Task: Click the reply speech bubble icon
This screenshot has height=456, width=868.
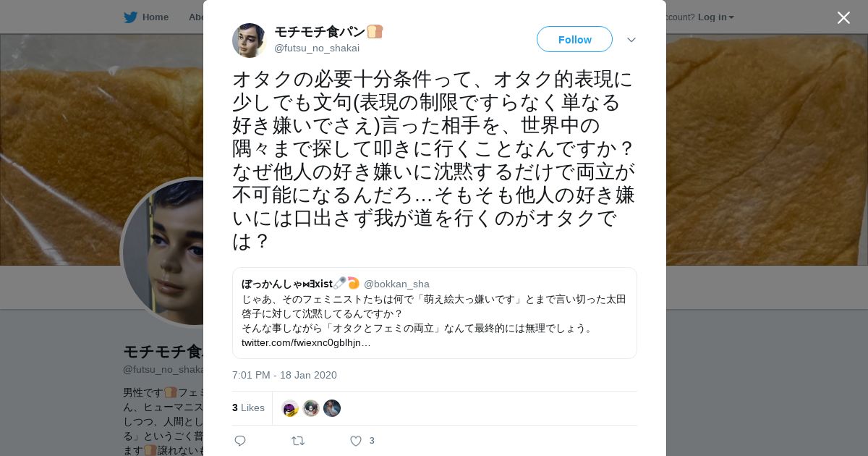Action: (x=240, y=441)
